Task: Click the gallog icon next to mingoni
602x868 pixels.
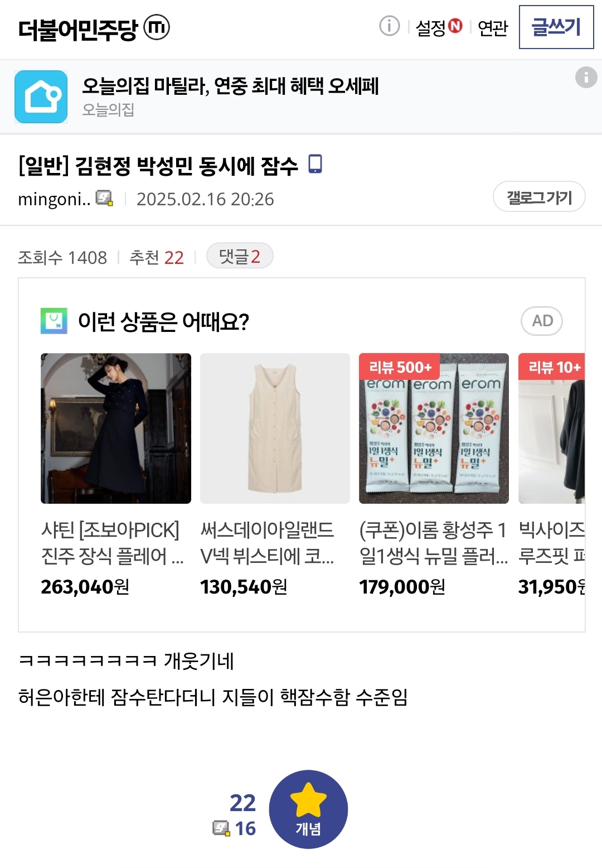Action: coord(104,198)
